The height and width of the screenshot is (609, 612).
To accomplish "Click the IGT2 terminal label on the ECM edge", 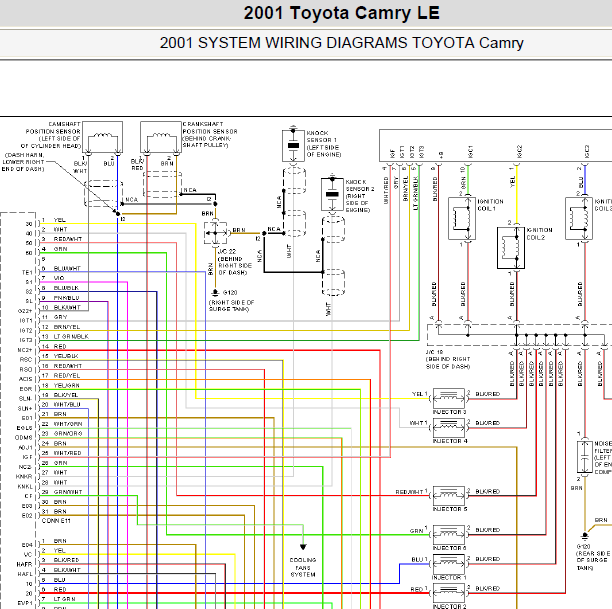I will coord(26,331).
